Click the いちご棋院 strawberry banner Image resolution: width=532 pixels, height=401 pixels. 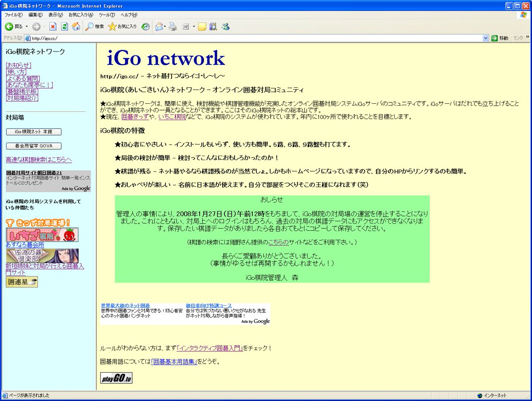42,235
